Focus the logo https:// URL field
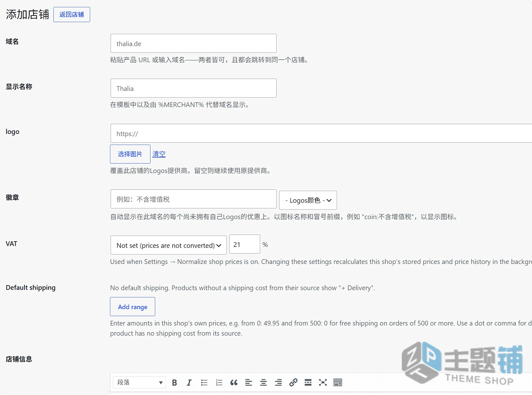Image resolution: width=532 pixels, height=395 pixels. click(321, 133)
